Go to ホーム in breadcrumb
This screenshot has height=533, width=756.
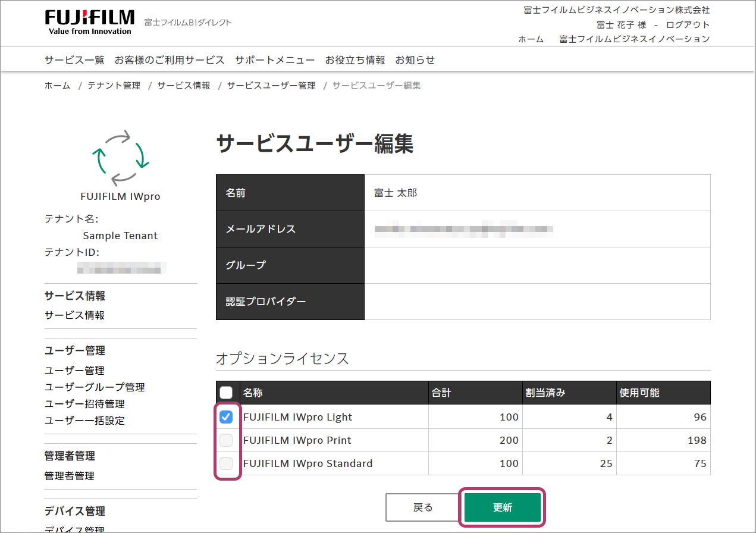coord(57,86)
